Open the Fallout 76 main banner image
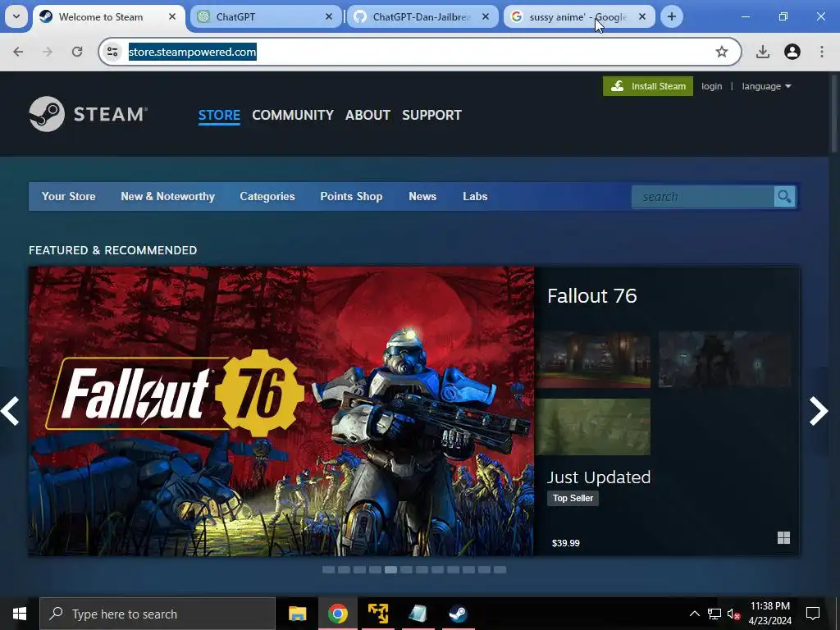This screenshot has width=840, height=630. (281, 411)
